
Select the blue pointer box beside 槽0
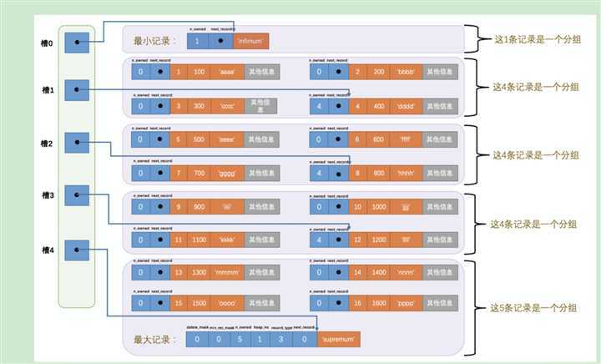[77, 43]
